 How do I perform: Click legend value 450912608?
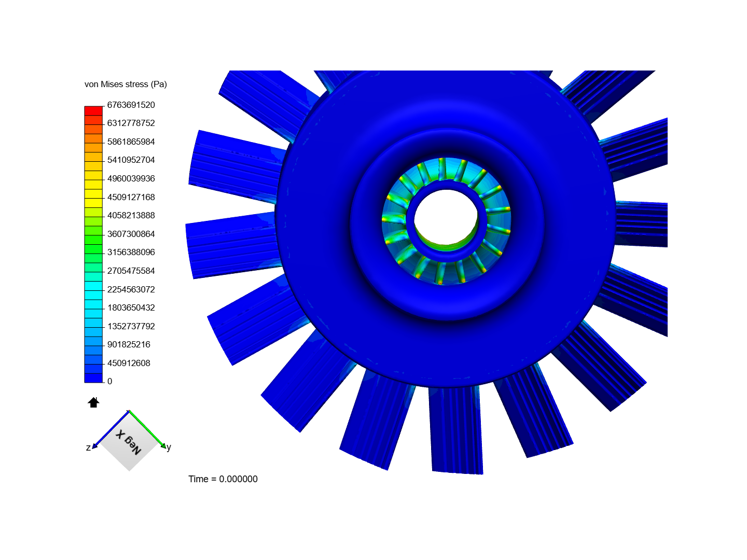[129, 363]
